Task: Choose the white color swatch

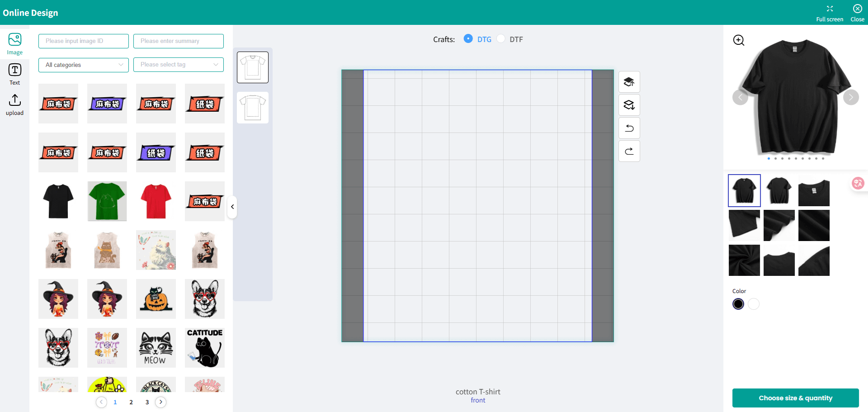Action: pyautogui.click(x=753, y=304)
